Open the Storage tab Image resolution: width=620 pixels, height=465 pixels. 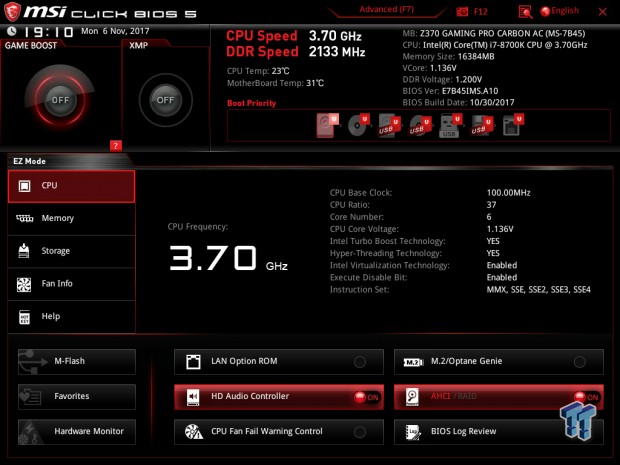point(71,251)
